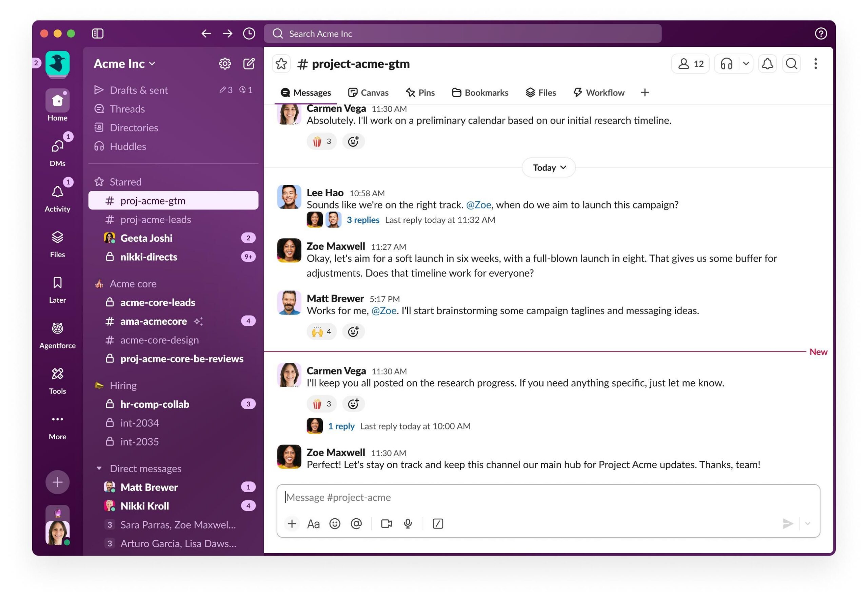Toggle popcorn reaction under the New divider
This screenshot has height=600, width=868.
click(321, 404)
